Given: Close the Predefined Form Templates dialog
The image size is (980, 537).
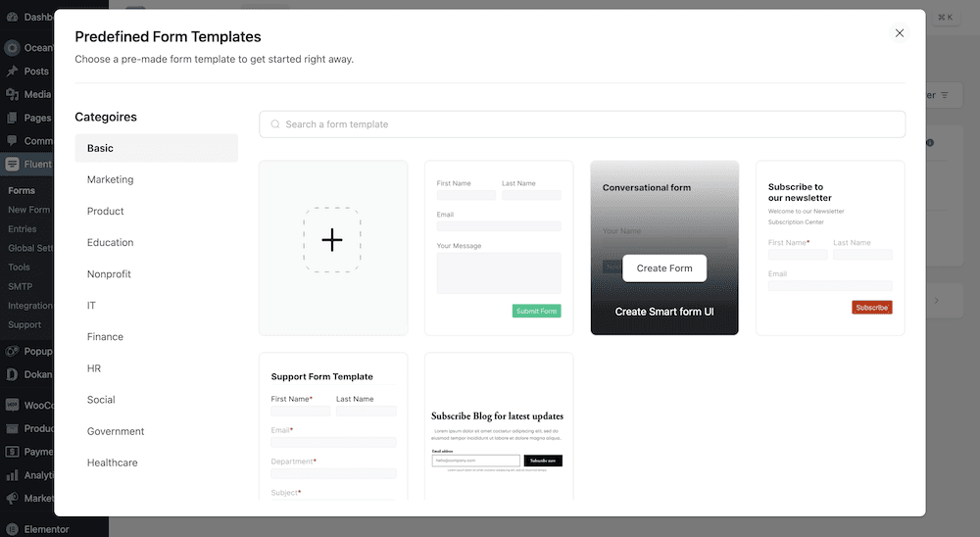Looking at the screenshot, I should tap(900, 33).
